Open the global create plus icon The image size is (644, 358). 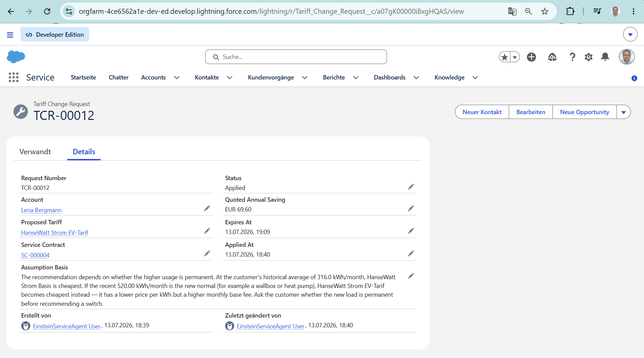(x=531, y=57)
